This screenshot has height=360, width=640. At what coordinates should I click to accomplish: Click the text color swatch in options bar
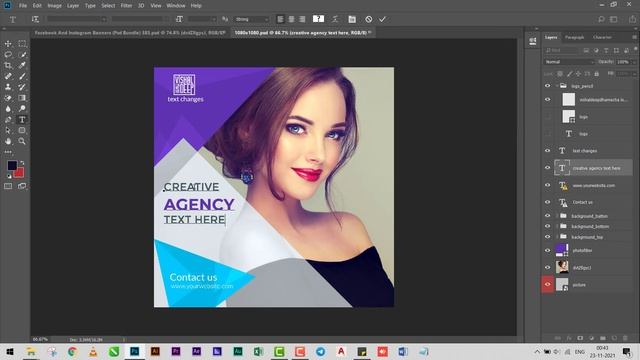click(x=318, y=19)
